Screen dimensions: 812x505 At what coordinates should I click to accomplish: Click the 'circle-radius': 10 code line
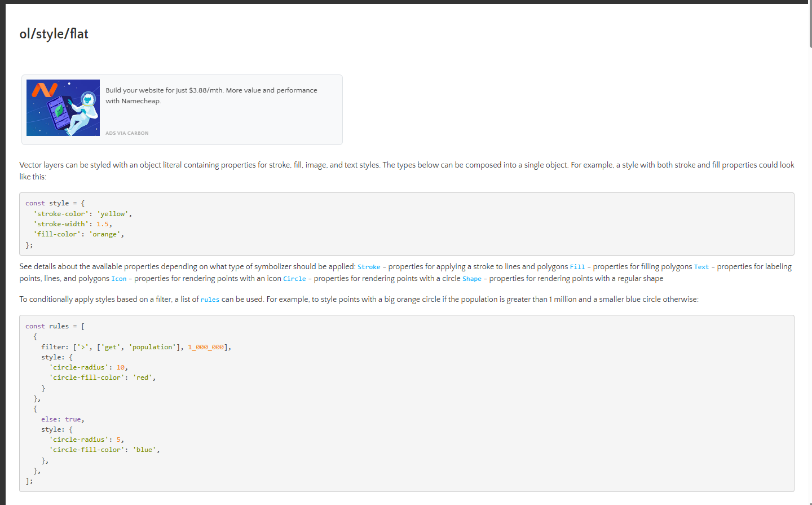[89, 367]
